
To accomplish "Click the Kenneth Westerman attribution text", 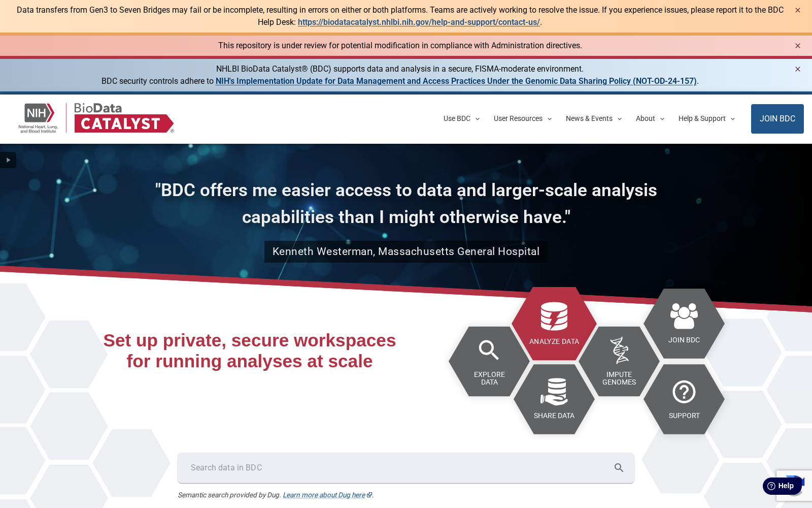I will 406,251.
